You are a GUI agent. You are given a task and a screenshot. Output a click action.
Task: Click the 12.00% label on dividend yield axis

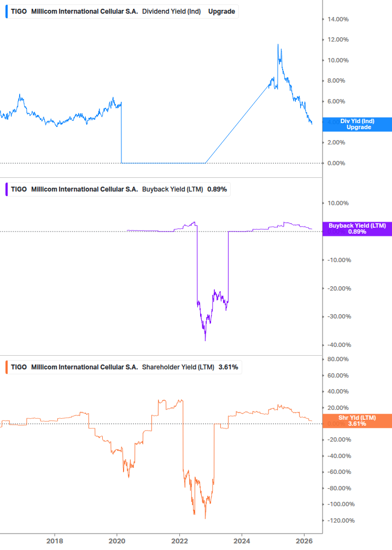point(338,39)
